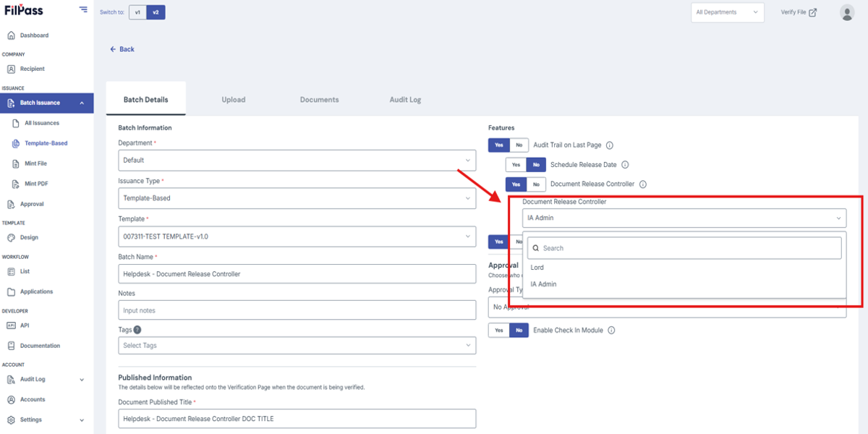The width and height of the screenshot is (868, 434).
Task: Click the Template-Based icon
Action: pos(16,143)
